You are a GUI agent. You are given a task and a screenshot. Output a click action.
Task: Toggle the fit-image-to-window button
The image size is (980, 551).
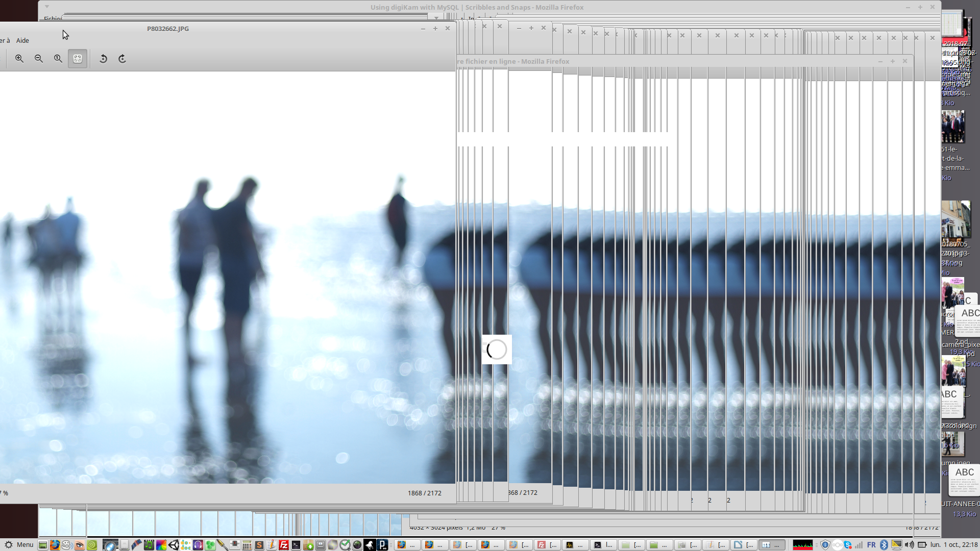pos(78,59)
